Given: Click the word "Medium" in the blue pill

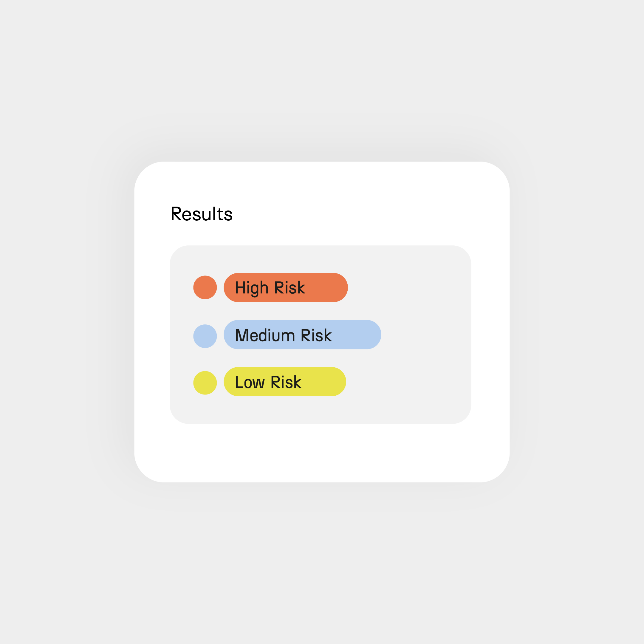Looking at the screenshot, I should point(265,335).
